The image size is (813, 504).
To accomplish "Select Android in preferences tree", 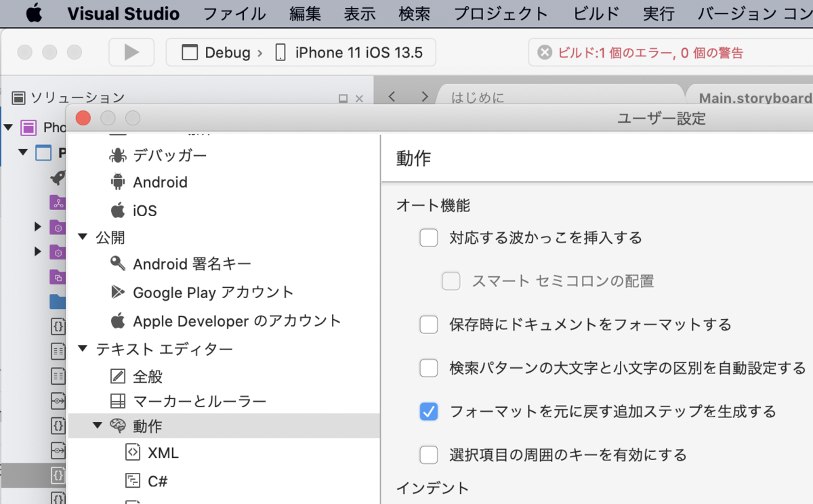I will [160, 182].
